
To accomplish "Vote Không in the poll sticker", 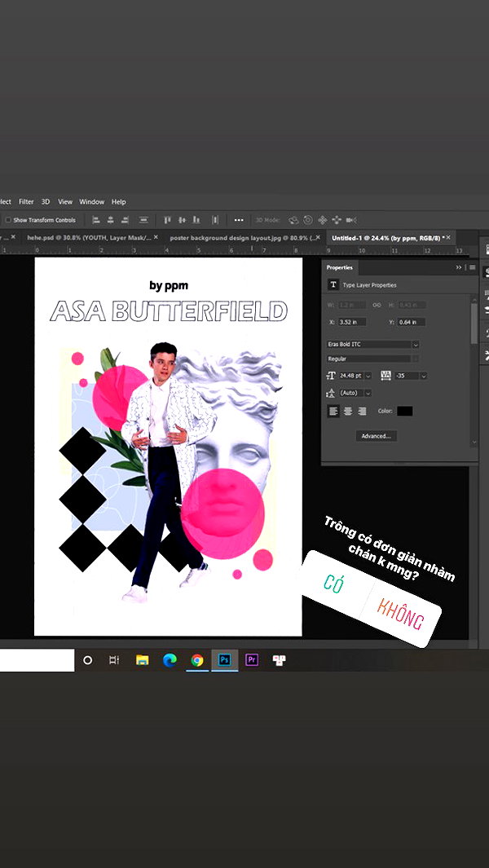I will (x=400, y=615).
